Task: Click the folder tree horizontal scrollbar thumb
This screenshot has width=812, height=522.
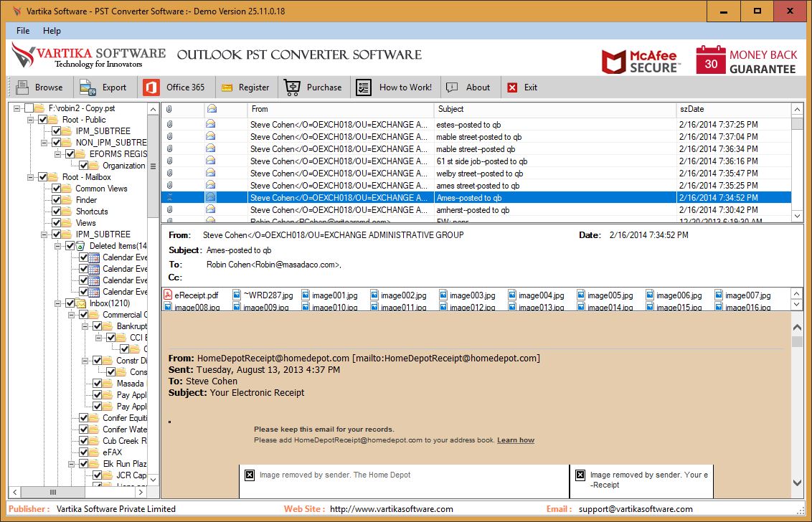Action: (52, 492)
